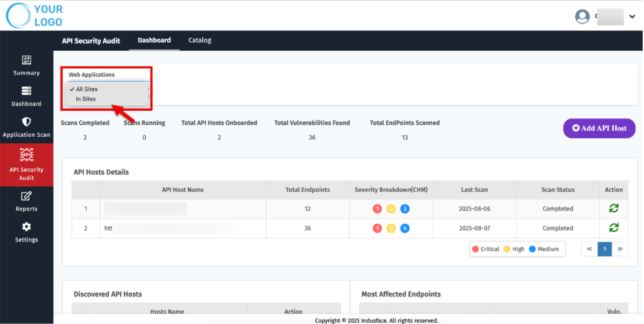Click Completed status for the 2025-08-06 scan
This screenshot has width=644, height=324.
558,208
